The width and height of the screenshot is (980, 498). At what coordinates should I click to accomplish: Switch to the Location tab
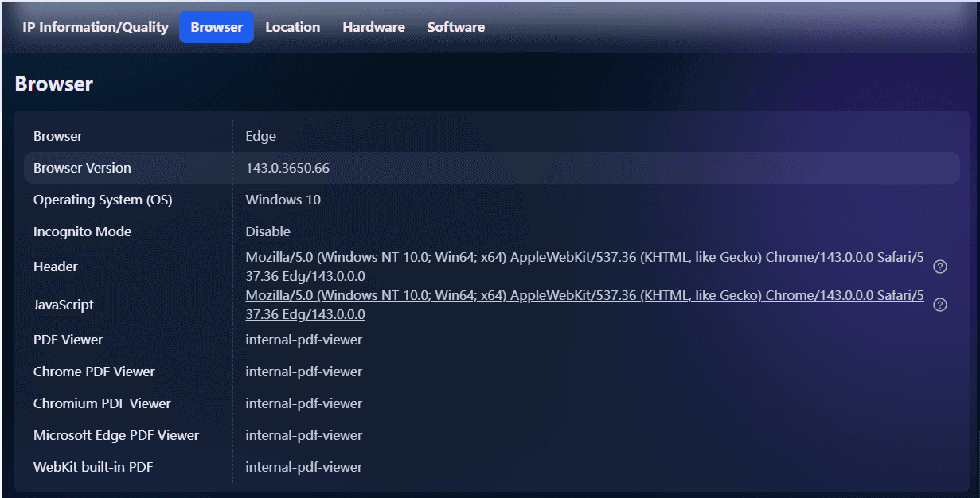click(x=293, y=27)
